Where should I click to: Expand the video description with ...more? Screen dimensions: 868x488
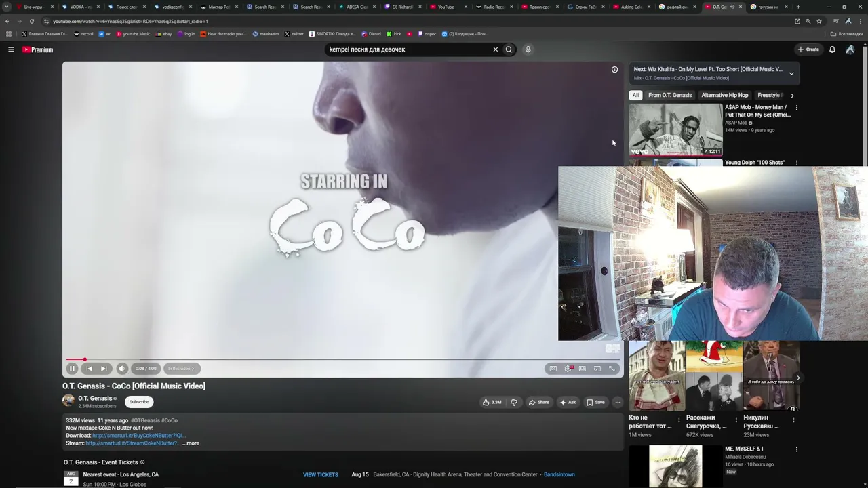[x=191, y=443]
